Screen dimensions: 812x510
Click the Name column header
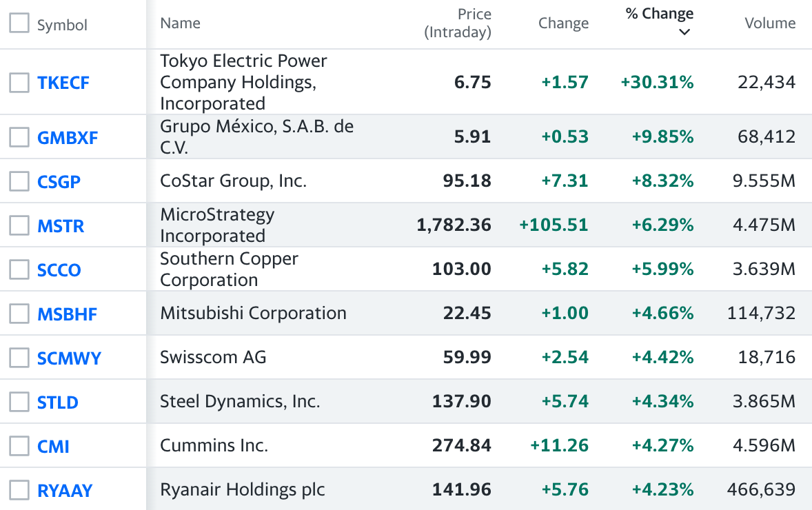[180, 23]
